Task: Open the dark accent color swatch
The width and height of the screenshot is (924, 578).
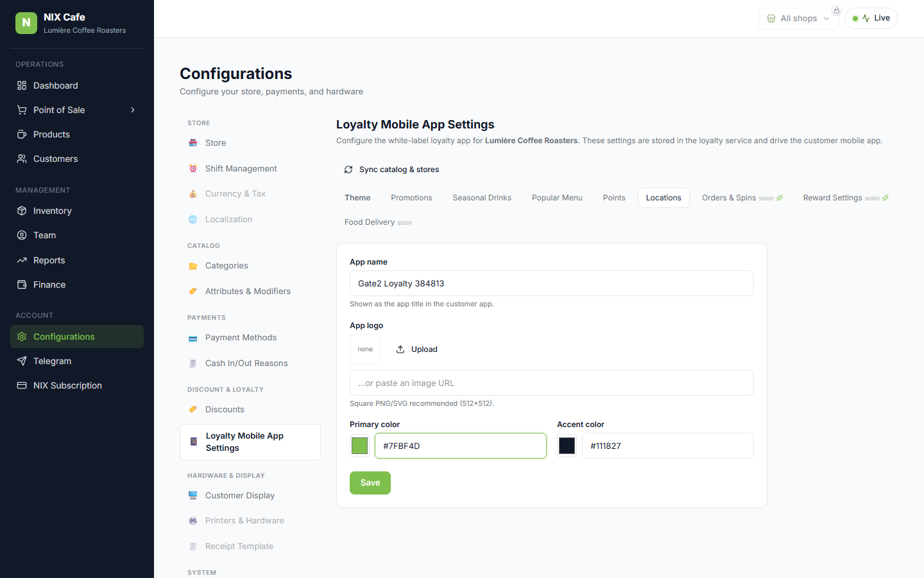Action: point(567,446)
